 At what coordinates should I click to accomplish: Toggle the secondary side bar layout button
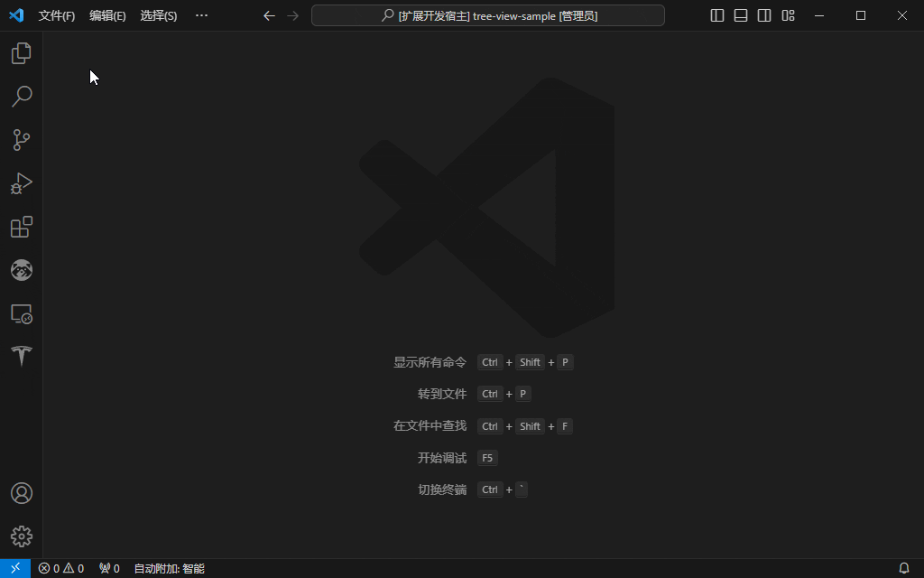(764, 15)
